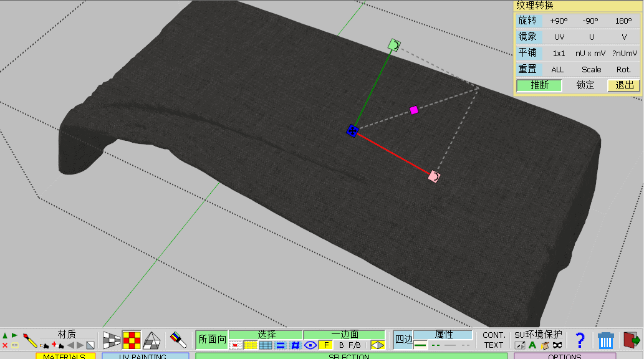Toggle the 推断 inference option

[x=539, y=85]
